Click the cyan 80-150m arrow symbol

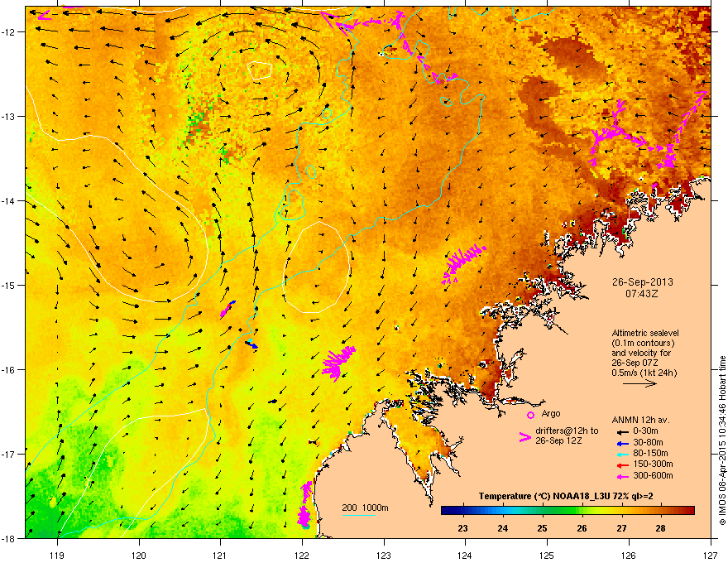point(621,454)
